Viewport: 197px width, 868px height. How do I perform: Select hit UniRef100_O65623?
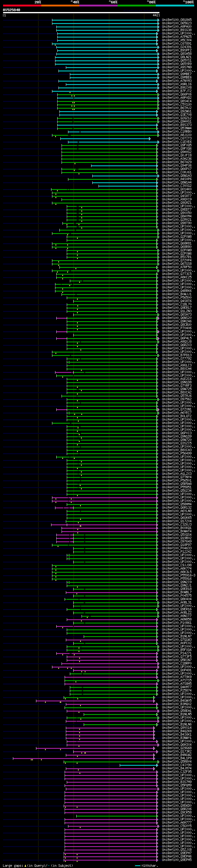tap(177, 23)
